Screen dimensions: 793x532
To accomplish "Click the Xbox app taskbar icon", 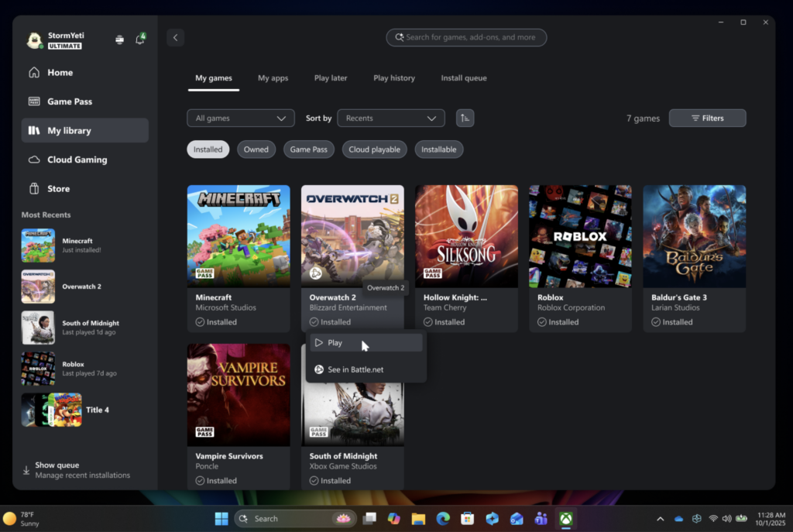I will pyautogui.click(x=566, y=519).
